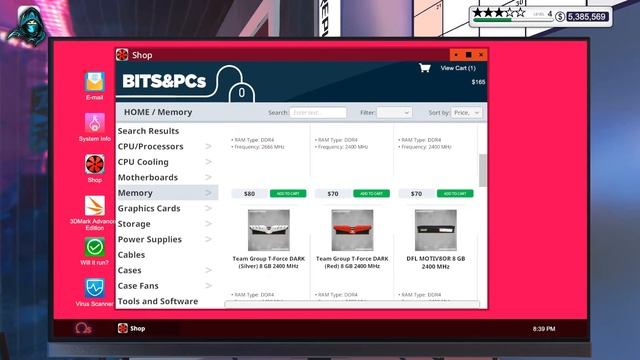Click the money dollar icon
Screen dimensions: 640x360
point(560,17)
